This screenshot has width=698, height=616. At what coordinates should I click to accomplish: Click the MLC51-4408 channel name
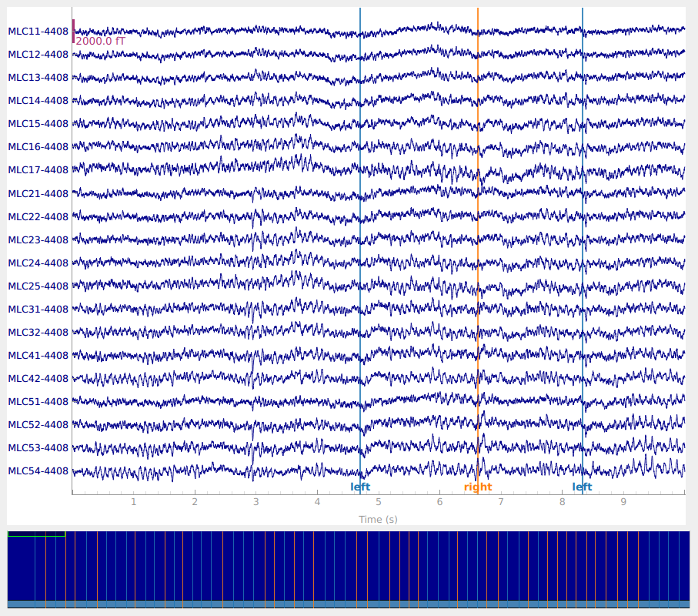[38, 402]
